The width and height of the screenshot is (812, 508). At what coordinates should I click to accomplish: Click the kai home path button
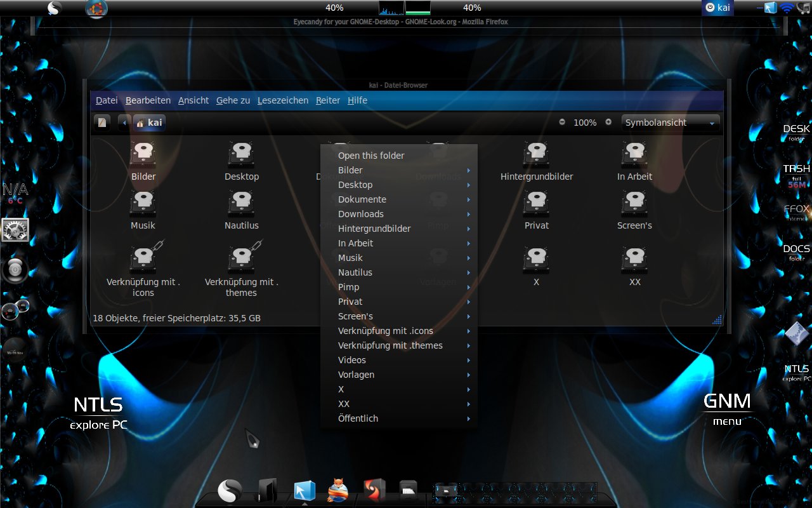[149, 123]
